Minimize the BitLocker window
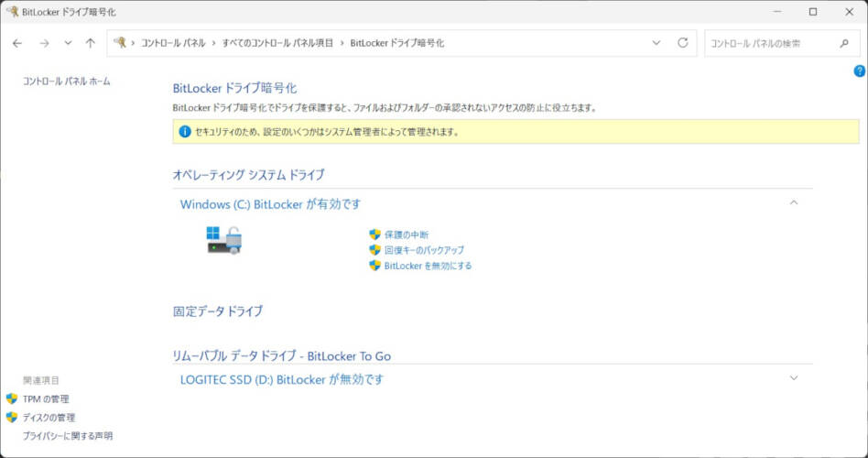 click(776, 12)
